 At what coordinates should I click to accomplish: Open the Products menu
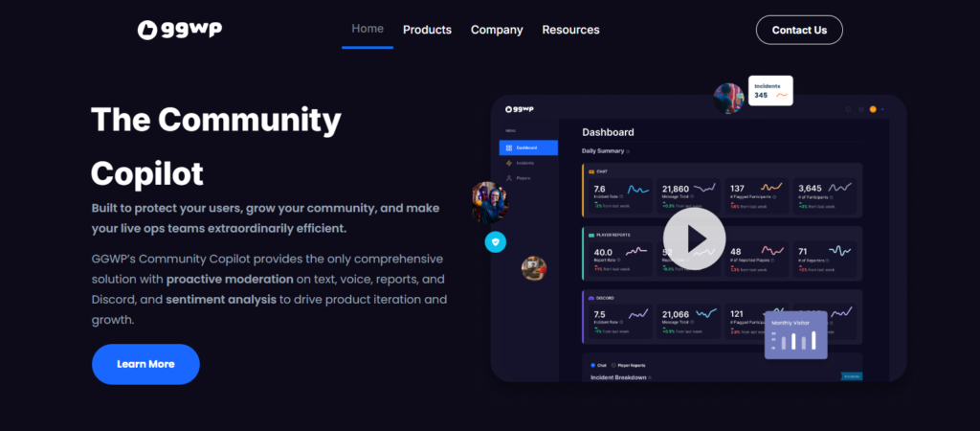(x=427, y=30)
